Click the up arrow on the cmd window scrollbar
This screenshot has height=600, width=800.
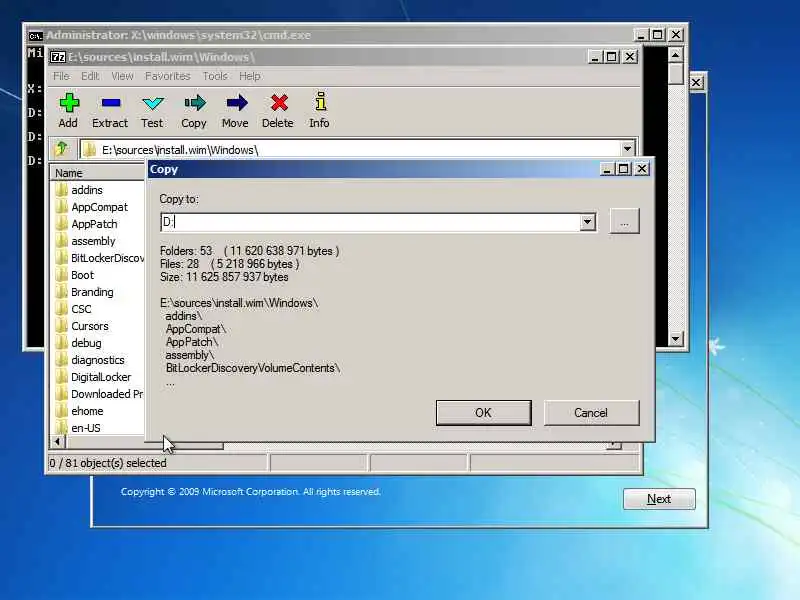click(676, 54)
